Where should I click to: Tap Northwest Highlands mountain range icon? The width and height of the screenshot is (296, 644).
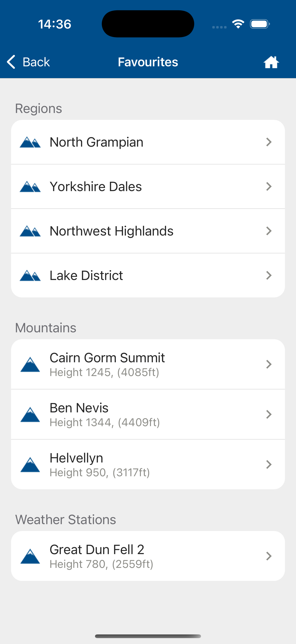coord(30,231)
